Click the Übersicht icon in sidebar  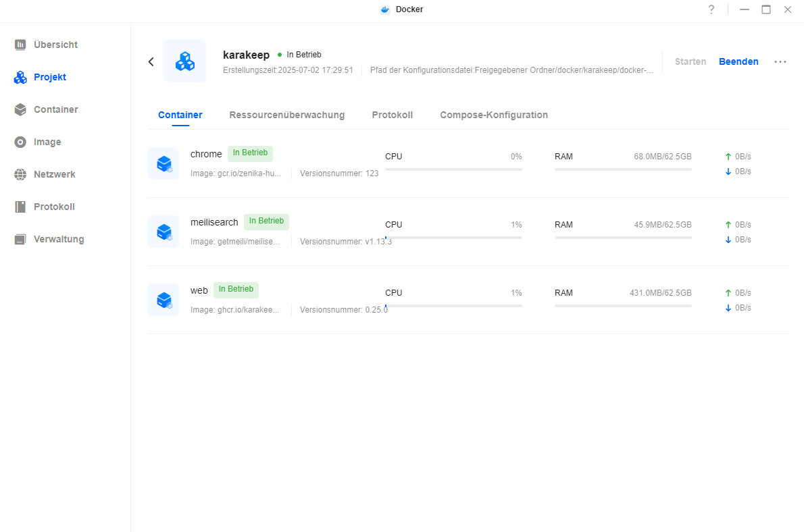tap(20, 45)
